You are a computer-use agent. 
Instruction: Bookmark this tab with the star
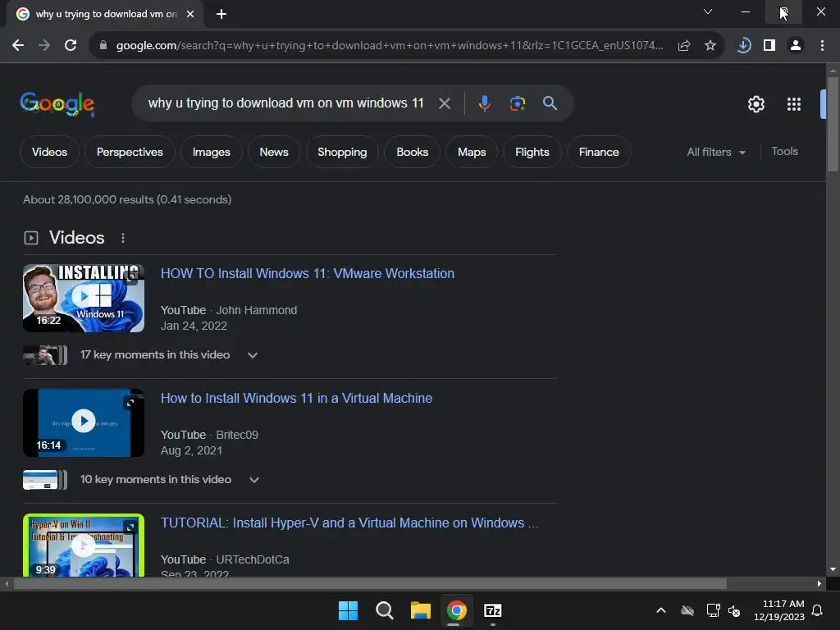pos(710,46)
